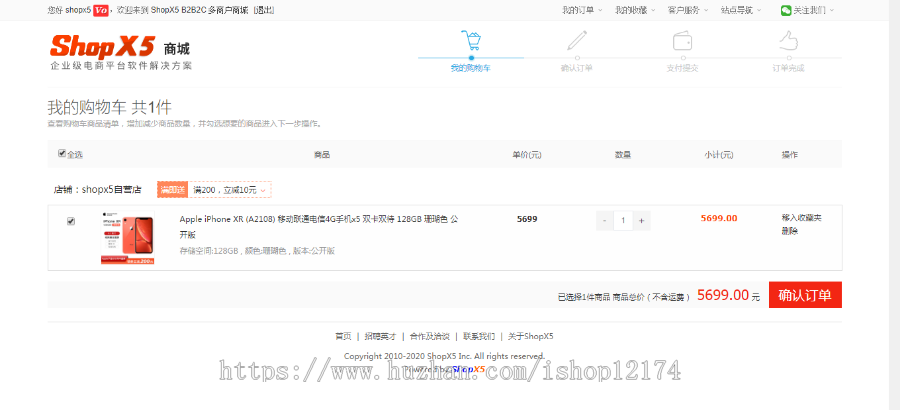The width and height of the screenshot is (900, 410).
Task: Click the 支付提交 step label
Action: click(x=682, y=68)
